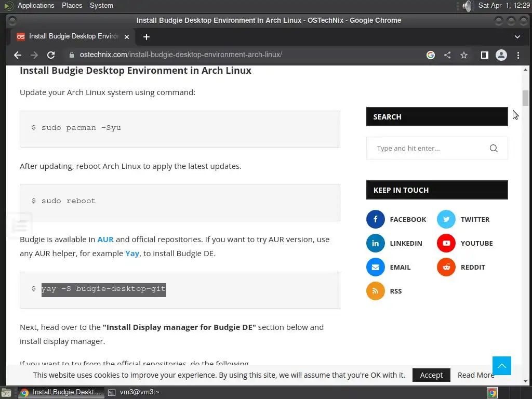Click the 'sudo reboot' code text
Screen dimensions: 532x399
point(69,201)
